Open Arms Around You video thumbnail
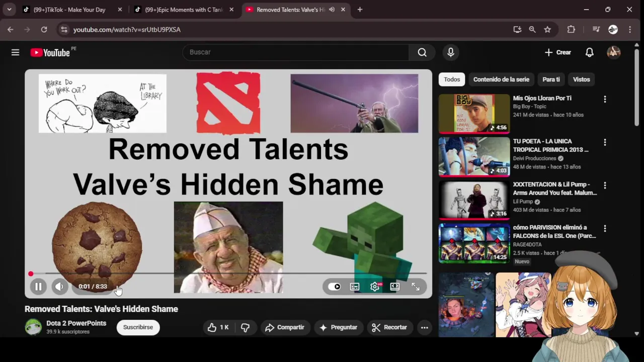This screenshot has height=362, width=644. click(x=474, y=200)
